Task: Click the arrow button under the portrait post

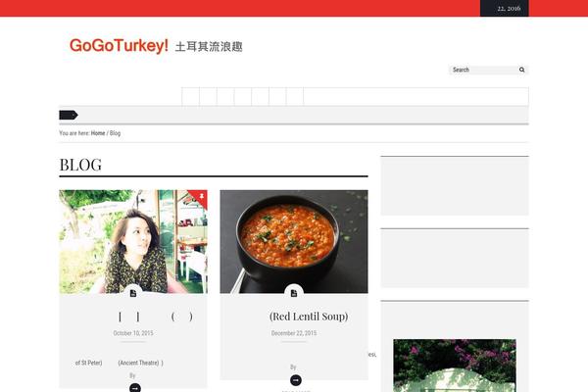Action: coord(135,388)
